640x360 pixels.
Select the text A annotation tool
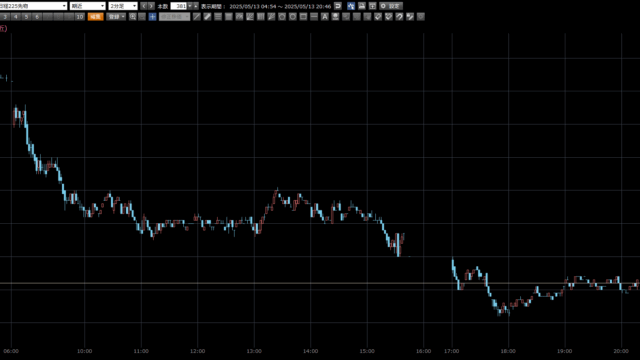coord(324,17)
